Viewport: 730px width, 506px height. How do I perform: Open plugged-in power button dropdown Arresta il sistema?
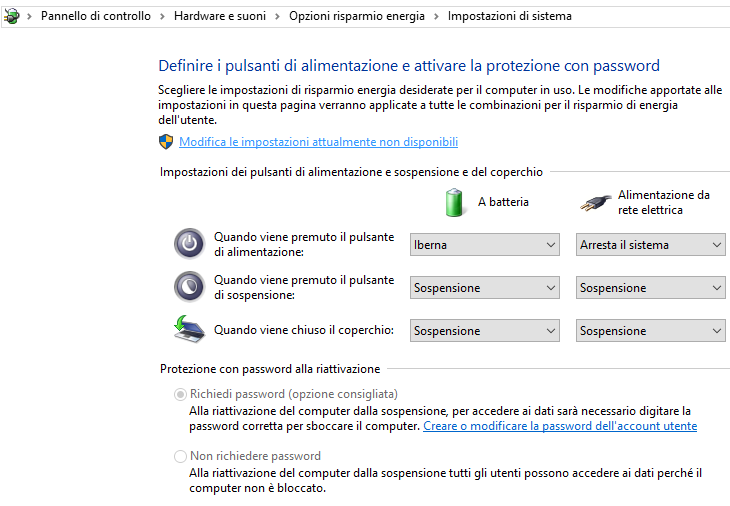click(651, 245)
